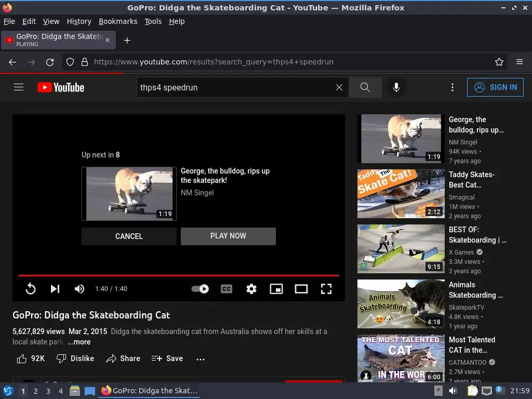Close the GoPro Didga tab
The image size is (532, 399).
tap(108, 40)
